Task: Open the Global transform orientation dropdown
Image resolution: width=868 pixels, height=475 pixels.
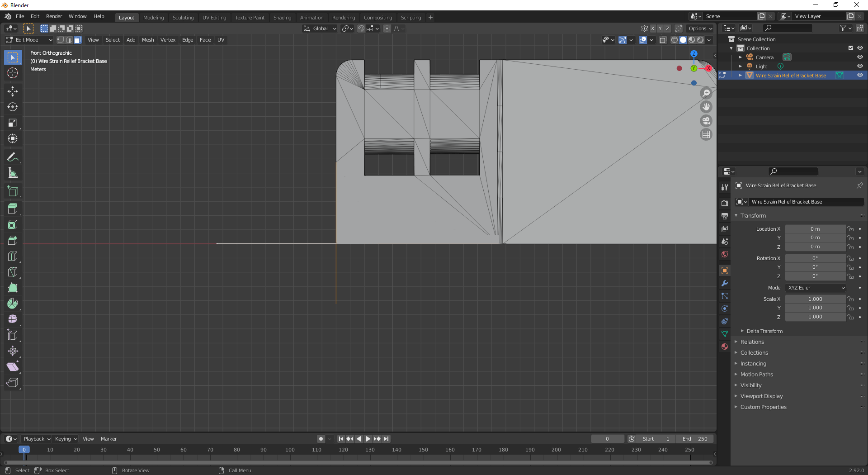Action: click(320, 28)
